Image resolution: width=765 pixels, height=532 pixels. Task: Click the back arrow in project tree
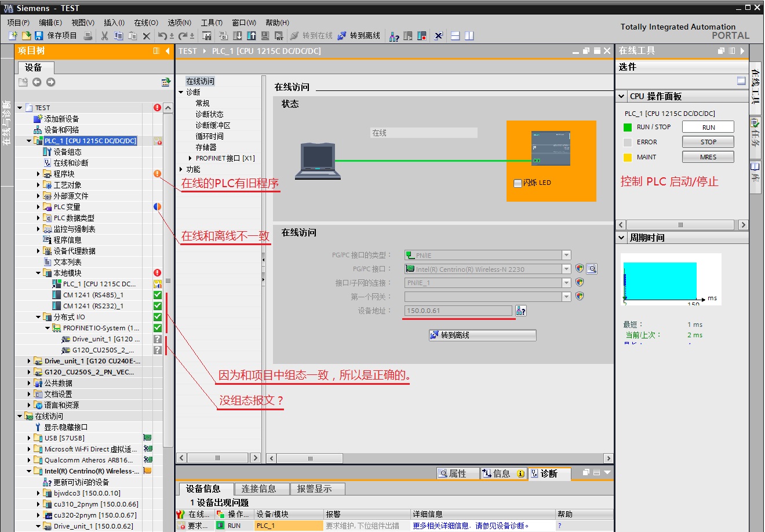click(37, 82)
